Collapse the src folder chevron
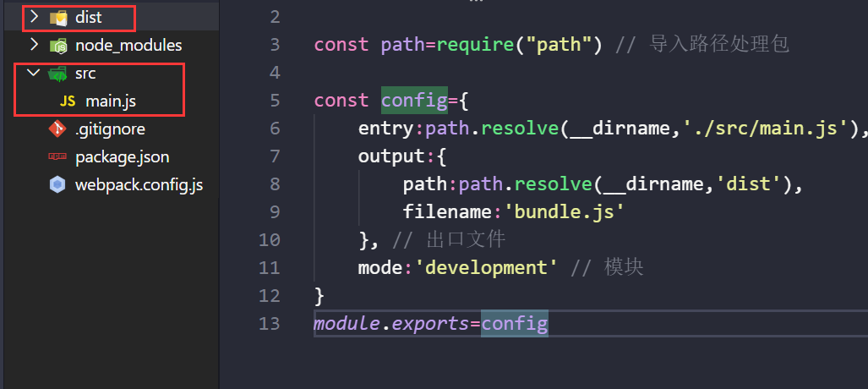Screen dimensions: 868x389 (x=35, y=72)
